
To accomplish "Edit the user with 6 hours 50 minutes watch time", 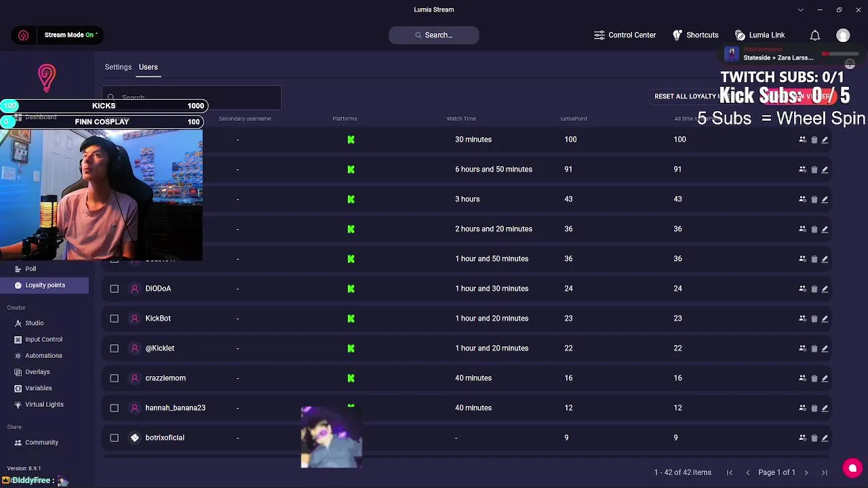I will pos(825,169).
